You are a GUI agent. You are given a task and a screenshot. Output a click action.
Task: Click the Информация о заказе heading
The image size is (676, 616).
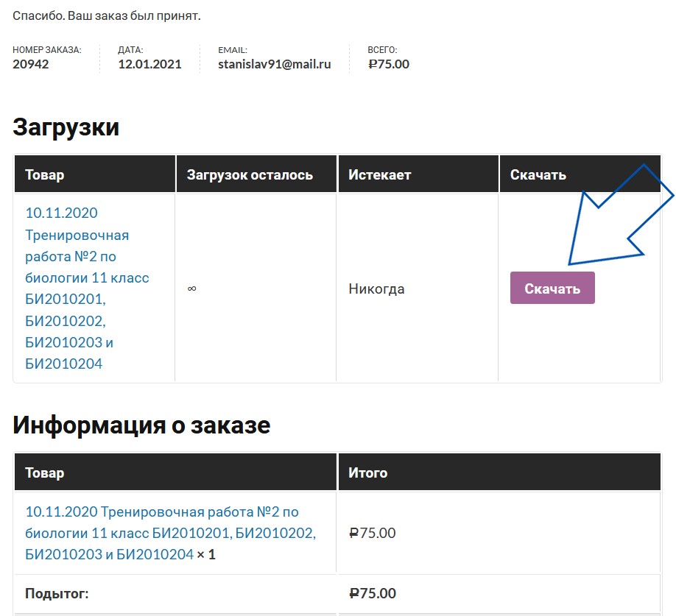pyautogui.click(x=141, y=425)
